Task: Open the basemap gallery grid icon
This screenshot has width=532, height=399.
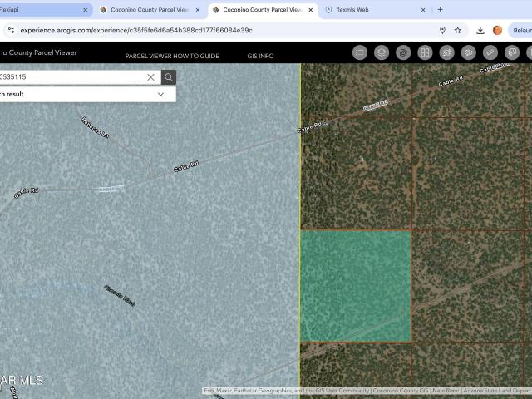Action: (x=425, y=52)
